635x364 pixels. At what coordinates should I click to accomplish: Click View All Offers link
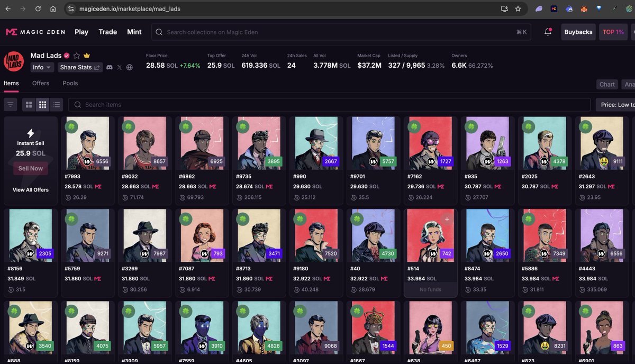pyautogui.click(x=31, y=189)
